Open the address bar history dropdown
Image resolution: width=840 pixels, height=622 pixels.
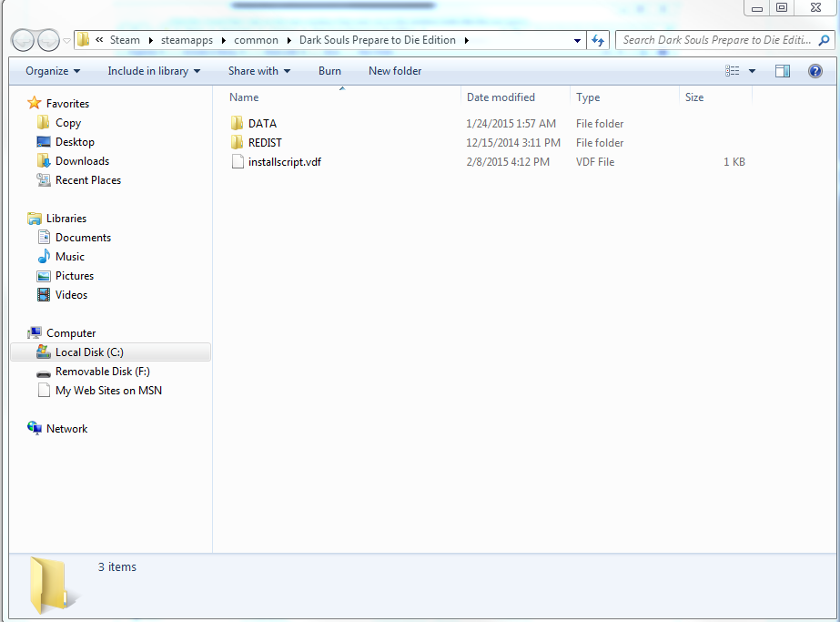(577, 40)
